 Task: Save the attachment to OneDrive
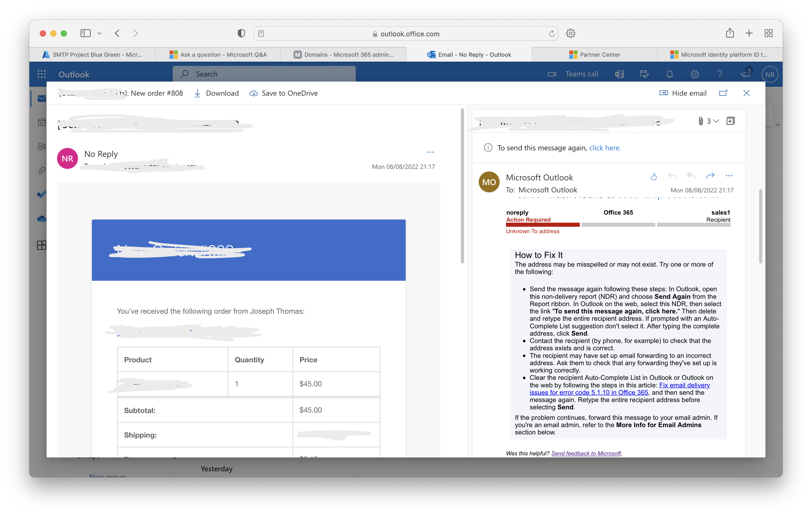[x=284, y=93]
